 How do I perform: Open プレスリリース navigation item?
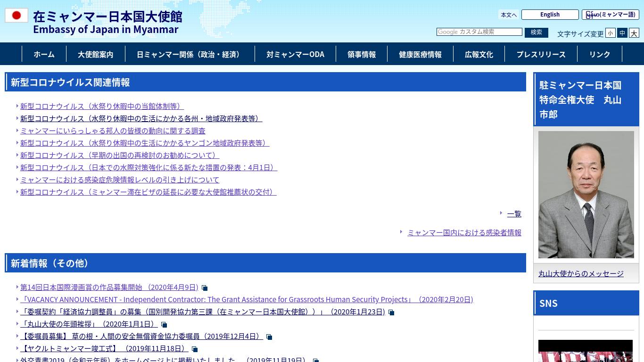pos(541,54)
